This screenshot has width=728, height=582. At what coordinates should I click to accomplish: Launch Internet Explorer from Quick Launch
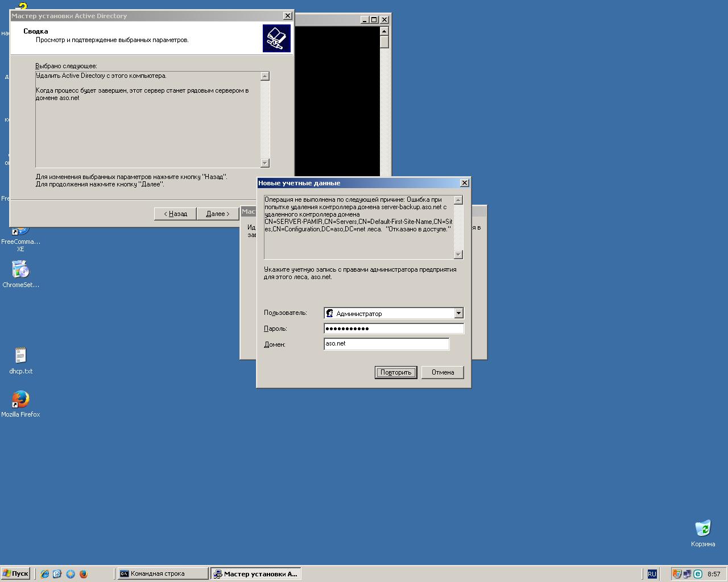45,574
